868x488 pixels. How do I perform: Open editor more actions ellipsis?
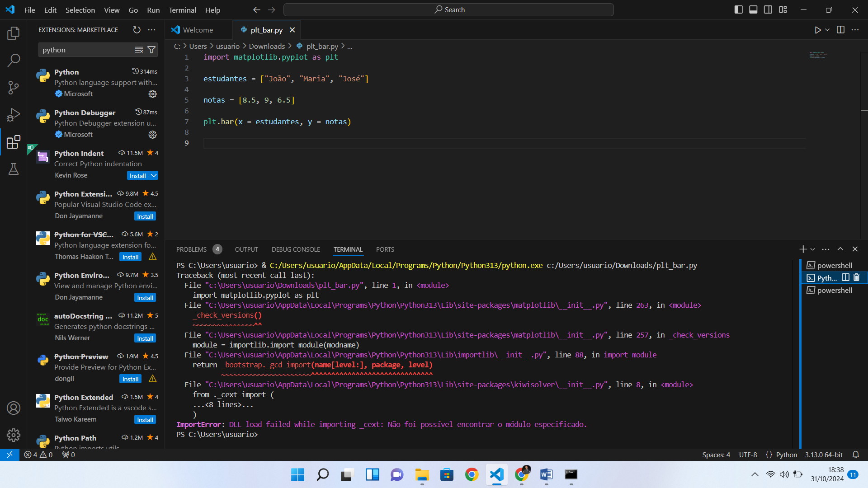tap(855, 30)
